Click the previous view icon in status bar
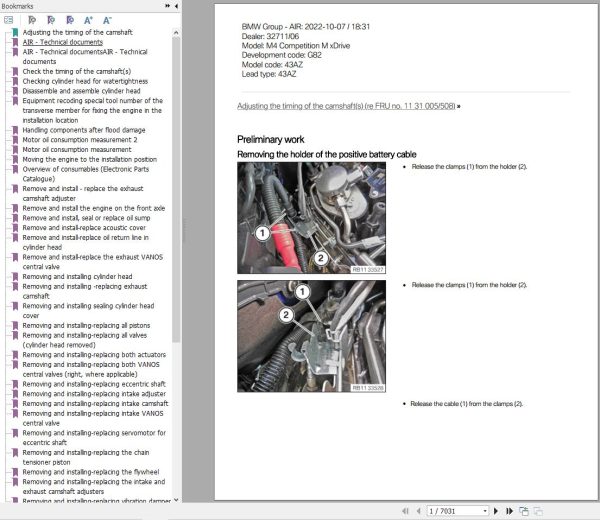This screenshot has width=600, height=520. coord(524,511)
